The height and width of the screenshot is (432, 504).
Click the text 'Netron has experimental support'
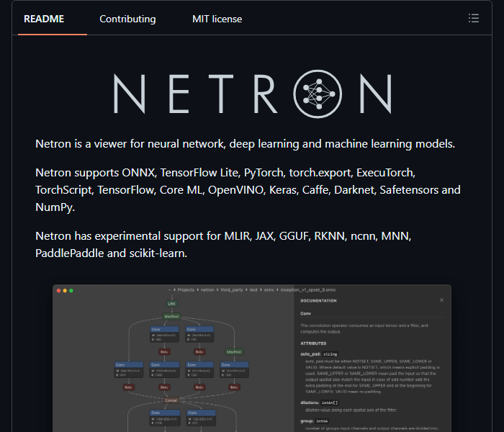click(120, 236)
